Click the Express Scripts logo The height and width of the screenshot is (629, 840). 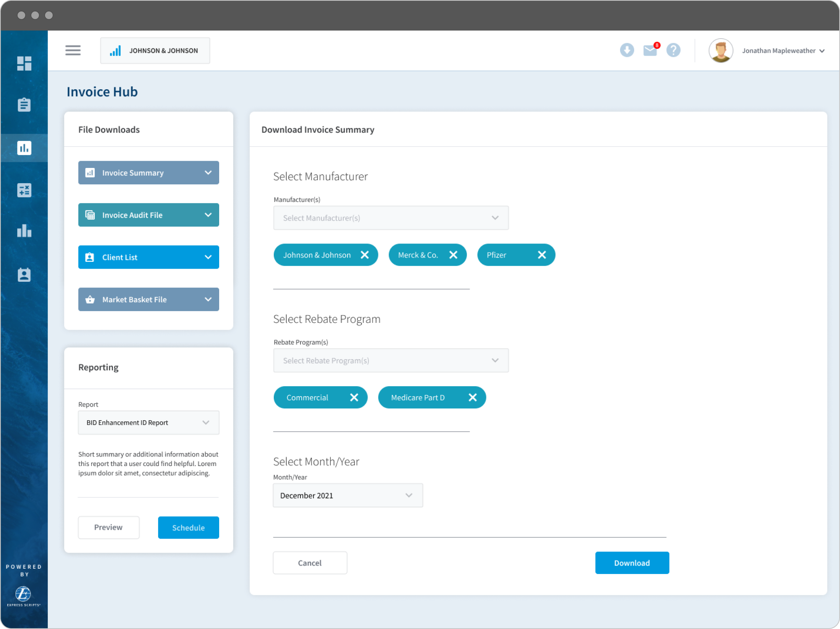click(23, 596)
